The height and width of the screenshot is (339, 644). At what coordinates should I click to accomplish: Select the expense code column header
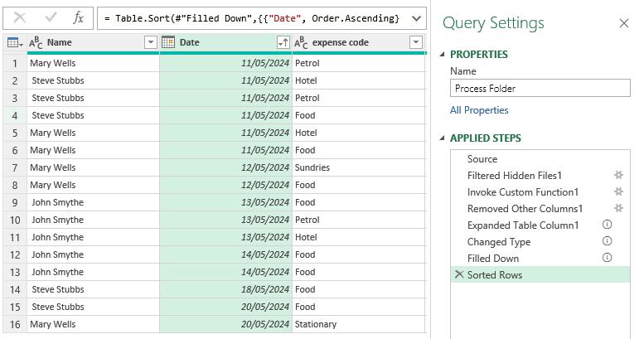[x=359, y=42]
